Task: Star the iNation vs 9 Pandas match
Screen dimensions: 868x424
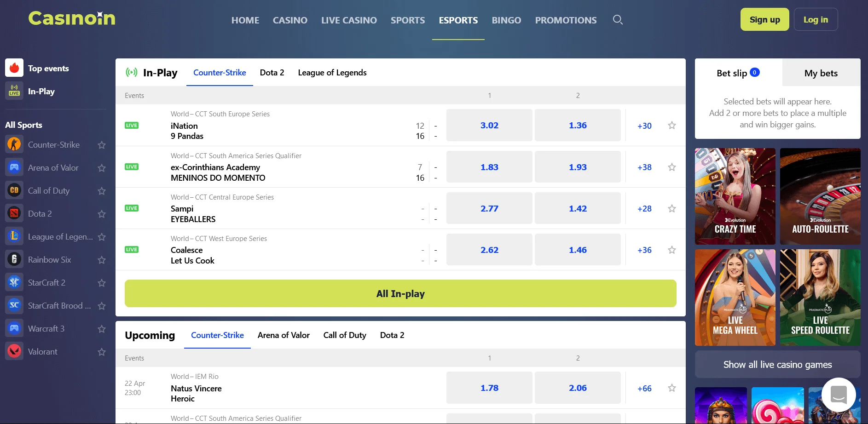Action: point(672,125)
